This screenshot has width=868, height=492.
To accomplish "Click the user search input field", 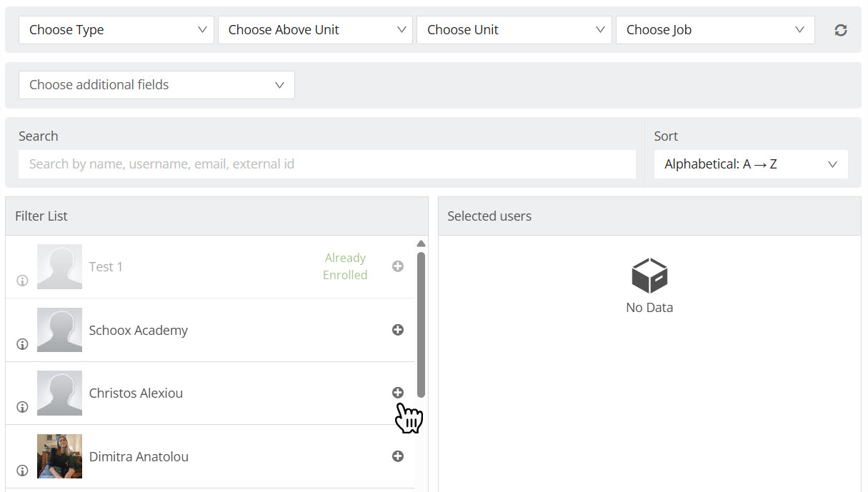I will coord(326,164).
